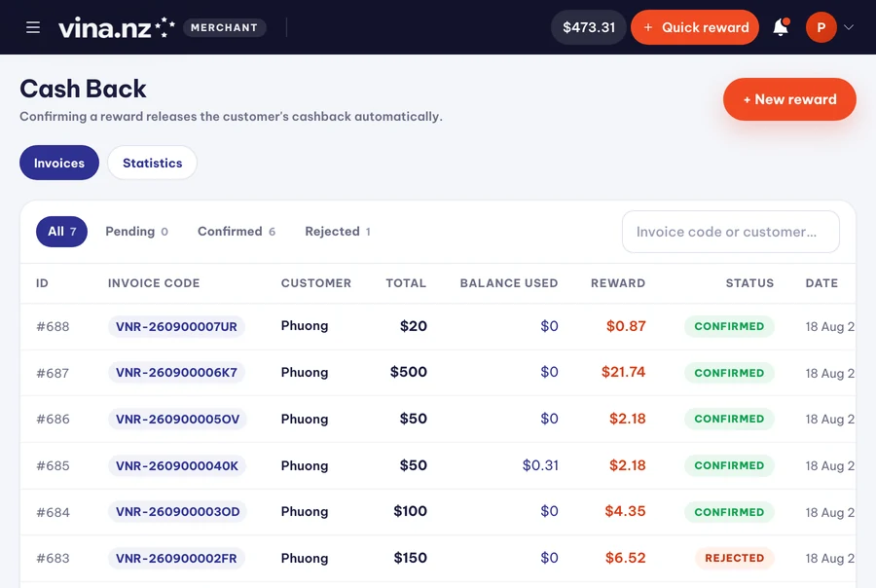Select row ID #687

(x=53, y=373)
